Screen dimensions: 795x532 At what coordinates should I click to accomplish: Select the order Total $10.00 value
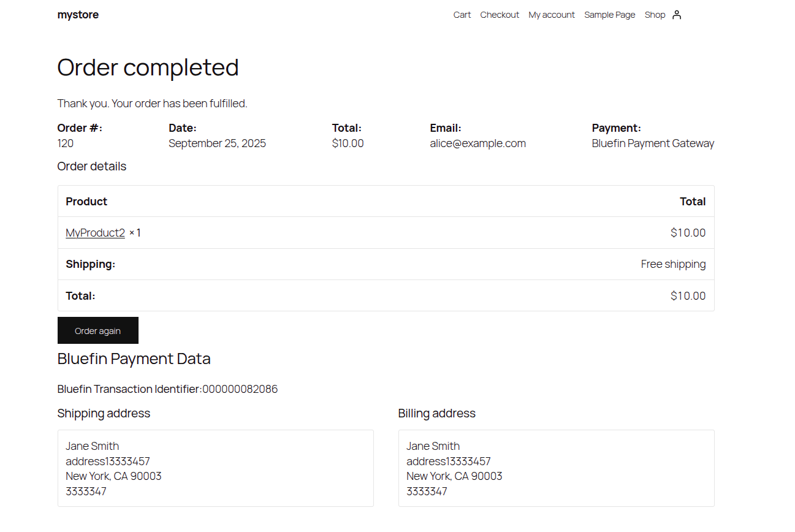[348, 143]
